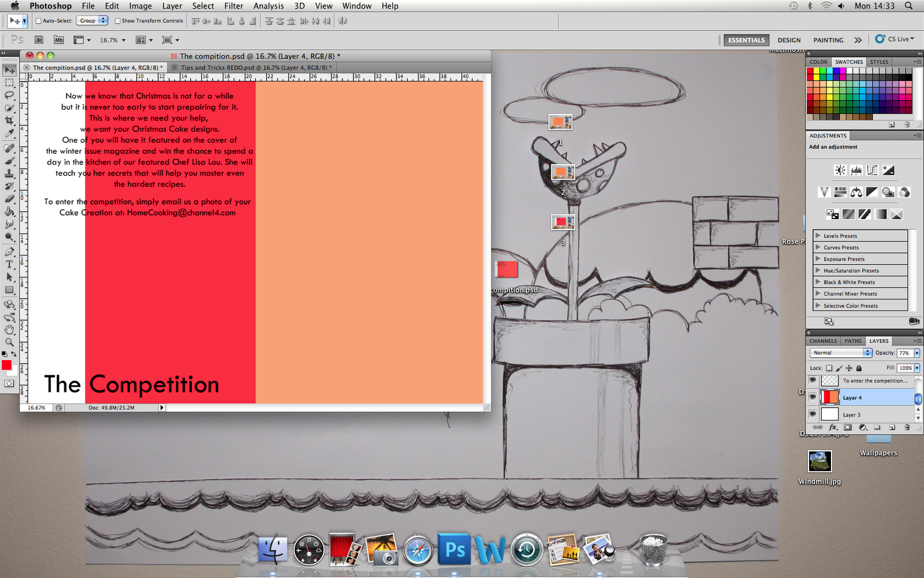Viewport: 924px width, 578px height.
Task: Select the Quick Selection tool
Action: click(x=9, y=108)
